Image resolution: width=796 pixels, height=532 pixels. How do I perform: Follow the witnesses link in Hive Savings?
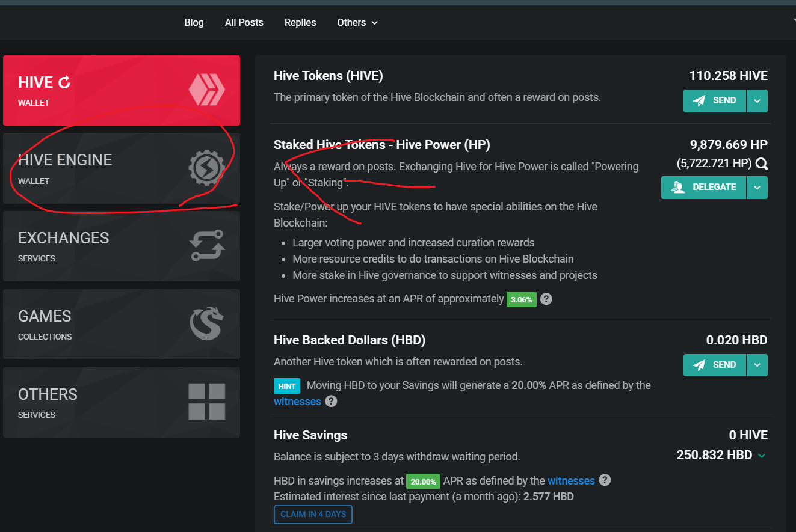tap(571, 481)
